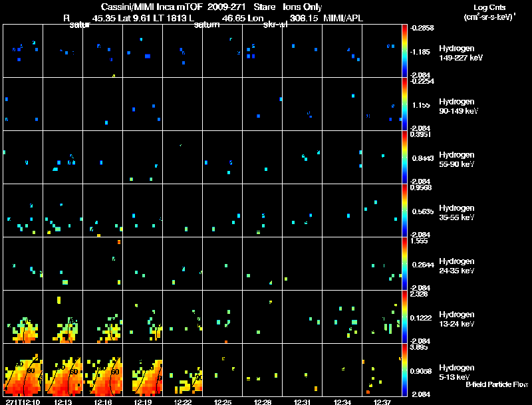This screenshot has height=405, width=532.
Task: Click the 'Lat 9.61' header value
Action: point(134,18)
